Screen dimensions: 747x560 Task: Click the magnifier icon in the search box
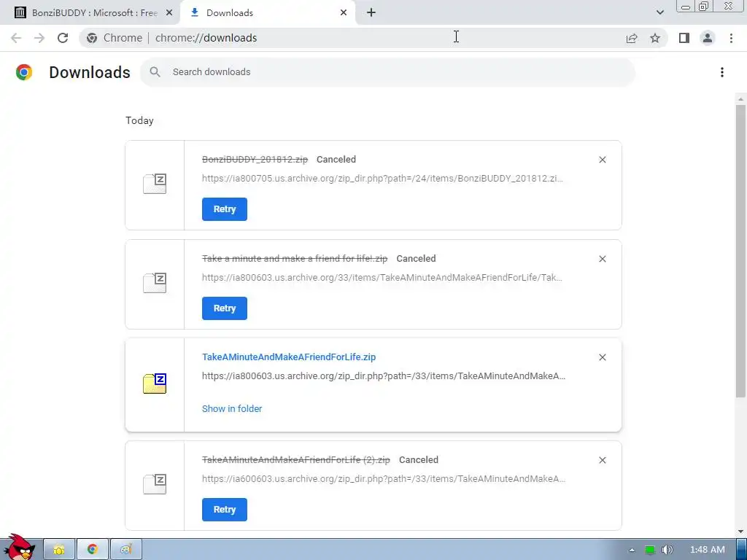(x=155, y=72)
